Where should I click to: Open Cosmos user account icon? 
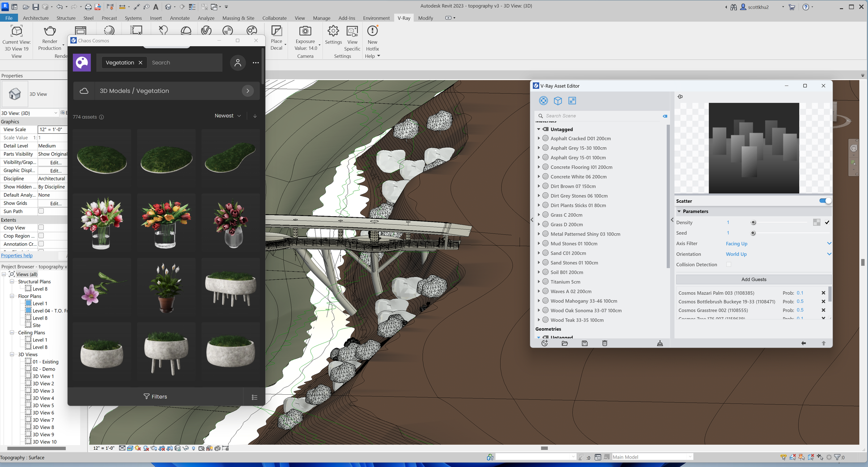tap(238, 63)
